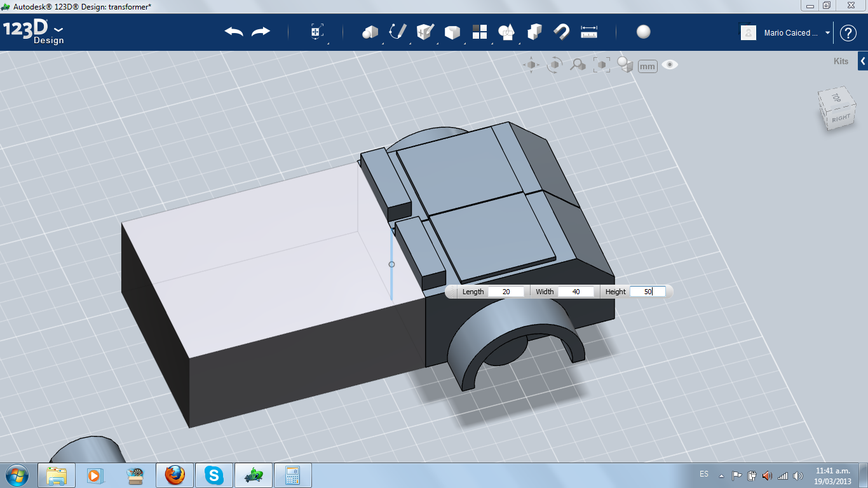868x488 pixels.
Task: Click the Height input field
Action: [648, 292]
